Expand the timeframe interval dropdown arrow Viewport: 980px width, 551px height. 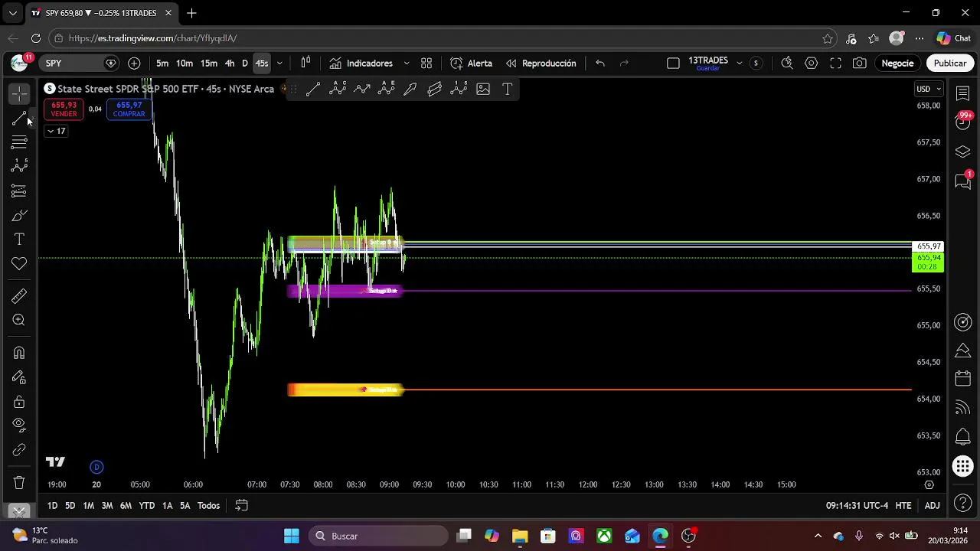pyautogui.click(x=279, y=64)
